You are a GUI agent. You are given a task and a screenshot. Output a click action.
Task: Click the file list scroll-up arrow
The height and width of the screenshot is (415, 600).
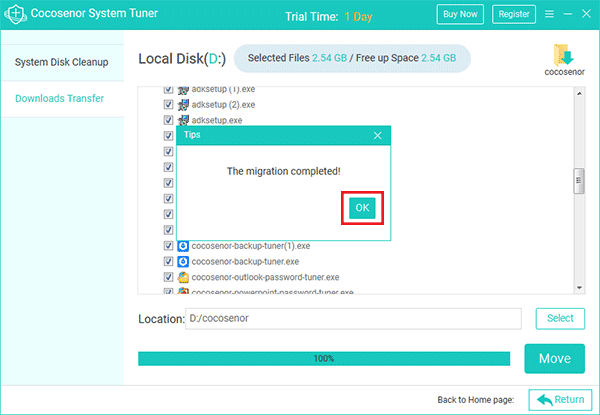click(x=579, y=94)
